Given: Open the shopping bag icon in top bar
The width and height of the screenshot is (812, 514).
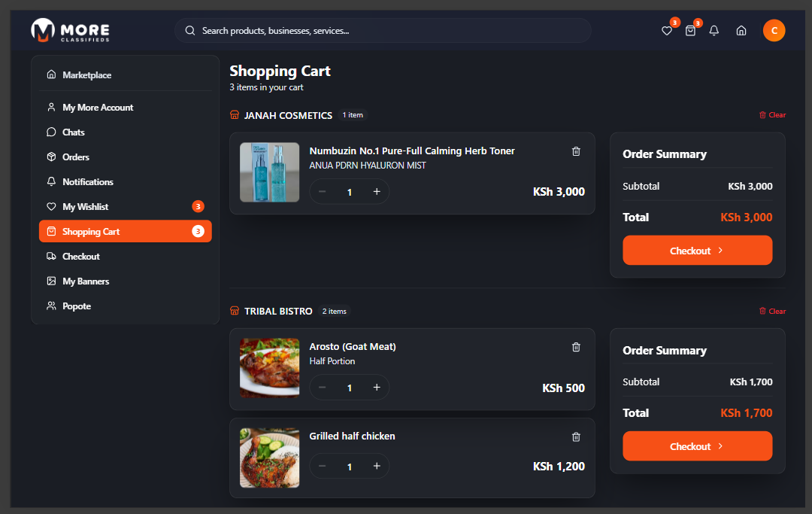Looking at the screenshot, I should (x=690, y=31).
